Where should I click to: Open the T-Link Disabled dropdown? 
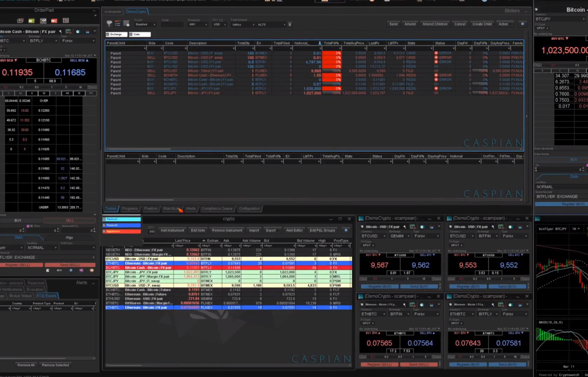146,24
